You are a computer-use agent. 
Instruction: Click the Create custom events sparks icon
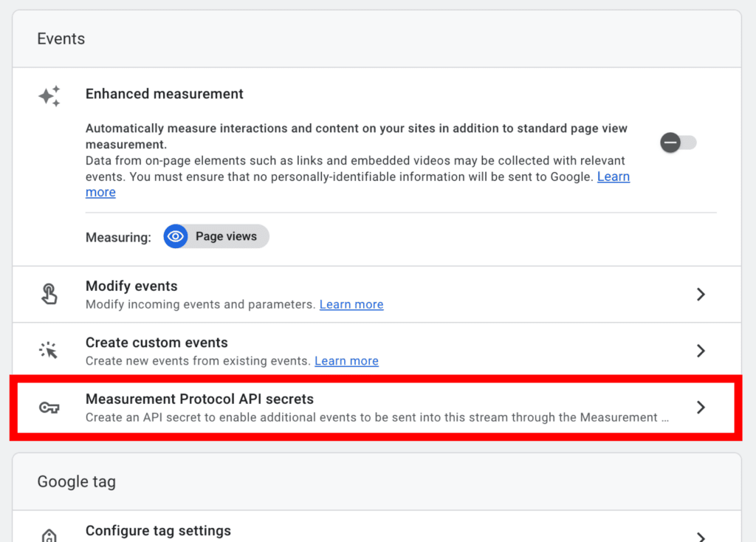[x=49, y=350]
